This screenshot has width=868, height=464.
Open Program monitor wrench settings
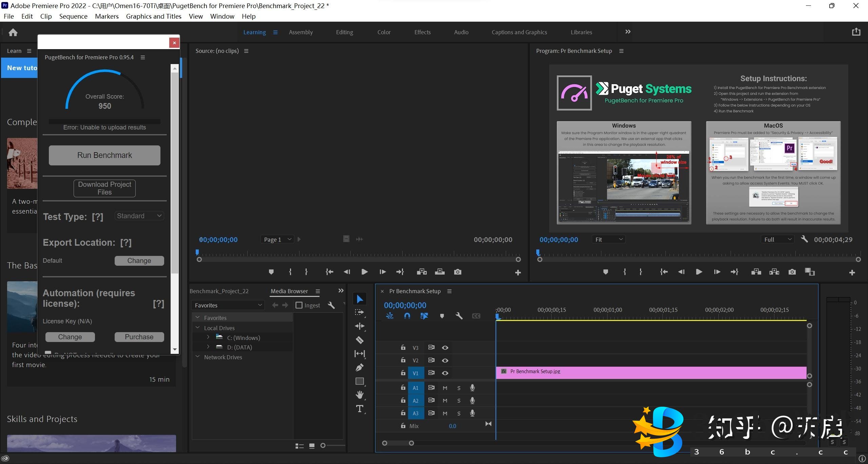click(x=804, y=239)
